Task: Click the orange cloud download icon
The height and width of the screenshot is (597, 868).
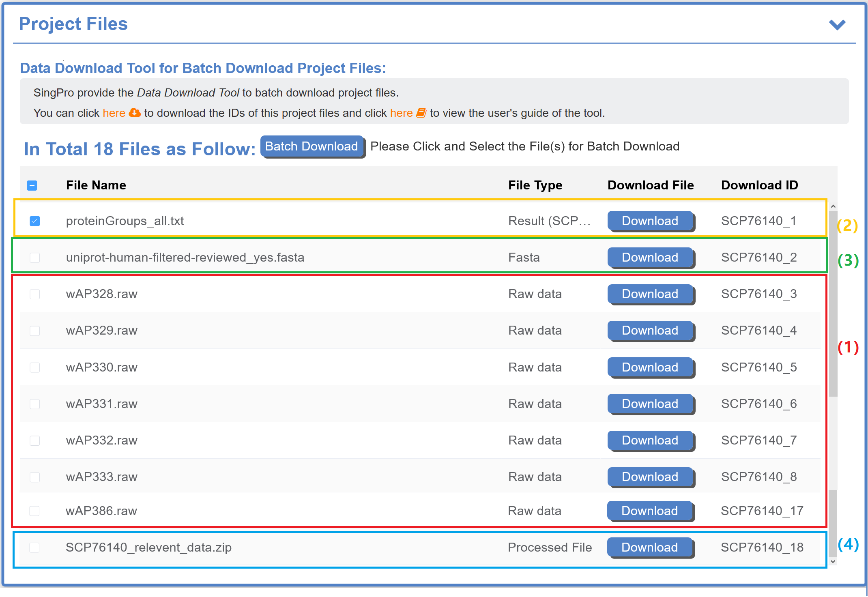Action: click(x=135, y=113)
